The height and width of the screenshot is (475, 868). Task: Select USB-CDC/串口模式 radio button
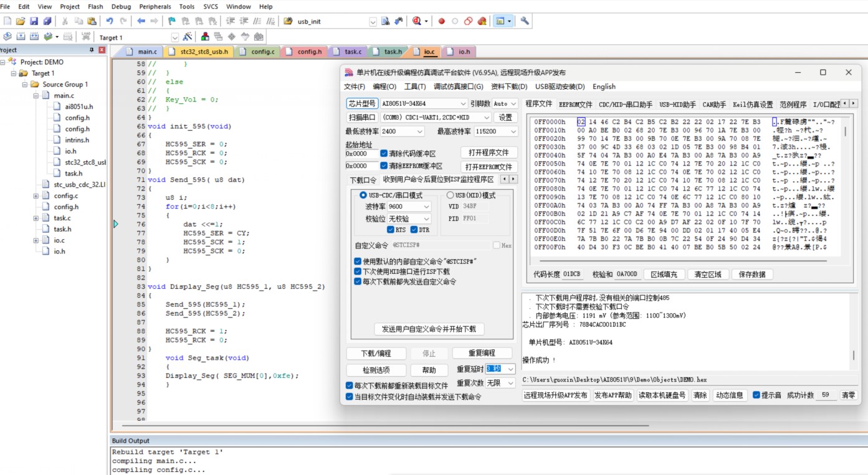tap(363, 195)
